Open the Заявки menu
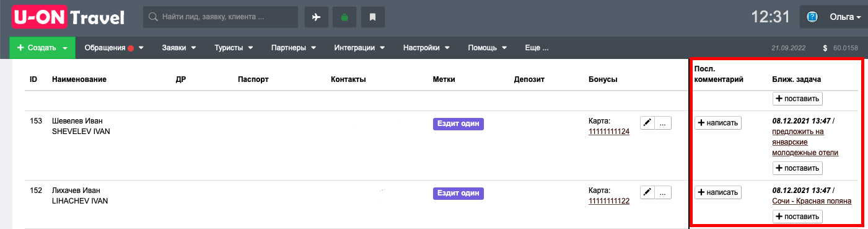The height and width of the screenshot is (229, 868). (179, 48)
